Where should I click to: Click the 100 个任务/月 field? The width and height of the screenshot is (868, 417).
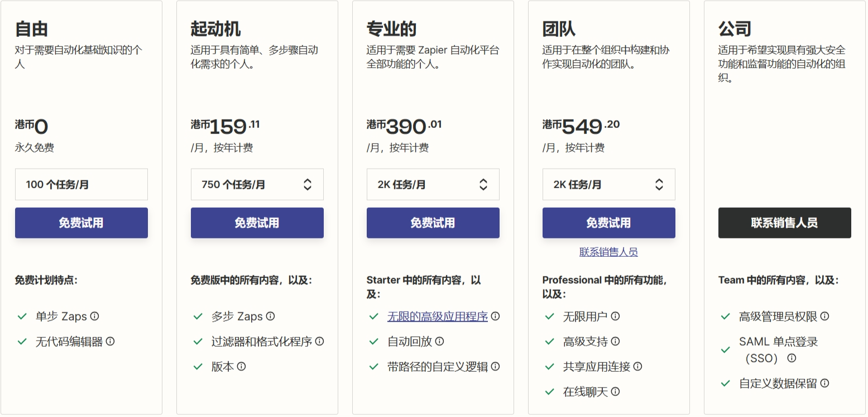tap(81, 184)
